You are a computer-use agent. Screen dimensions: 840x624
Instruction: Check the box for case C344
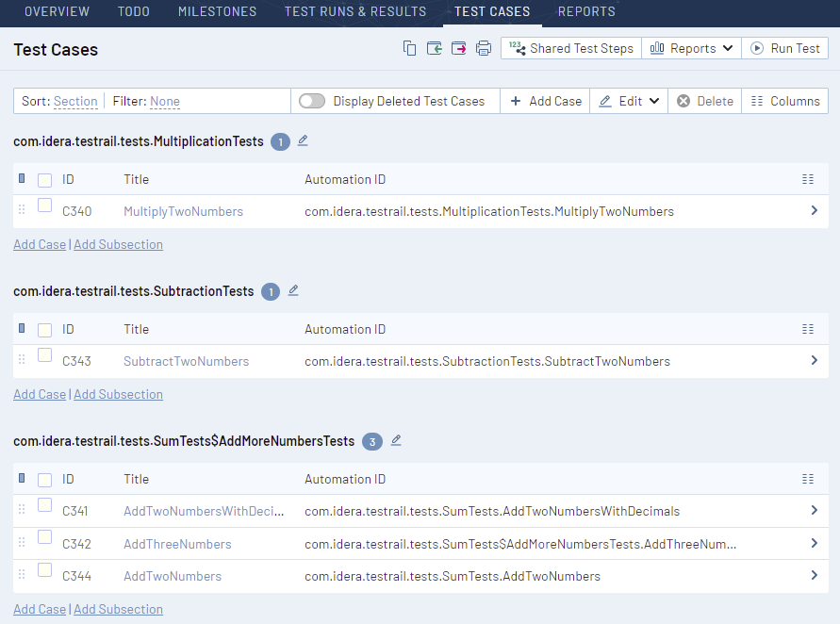pos(45,570)
